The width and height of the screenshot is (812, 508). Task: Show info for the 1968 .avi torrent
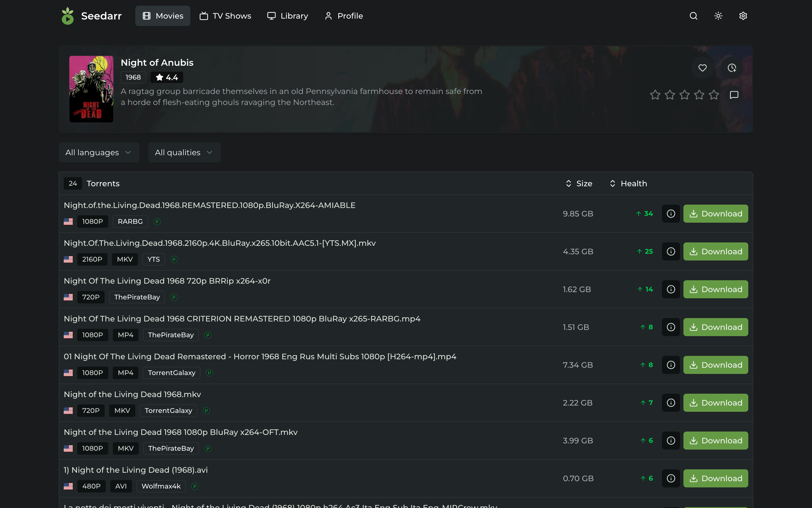[x=671, y=478]
